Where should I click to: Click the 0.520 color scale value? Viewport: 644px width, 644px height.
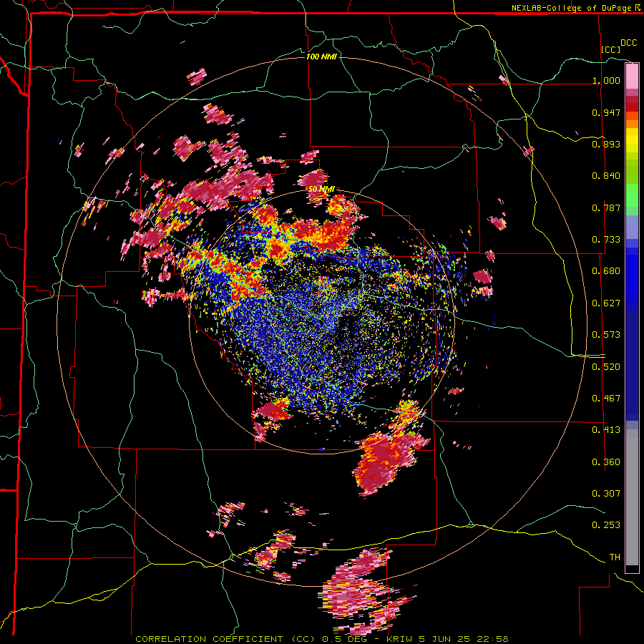(x=606, y=367)
